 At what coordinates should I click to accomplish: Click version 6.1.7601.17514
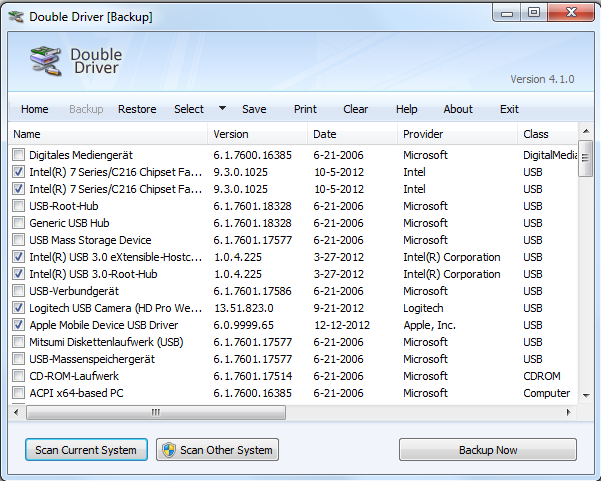click(x=252, y=376)
